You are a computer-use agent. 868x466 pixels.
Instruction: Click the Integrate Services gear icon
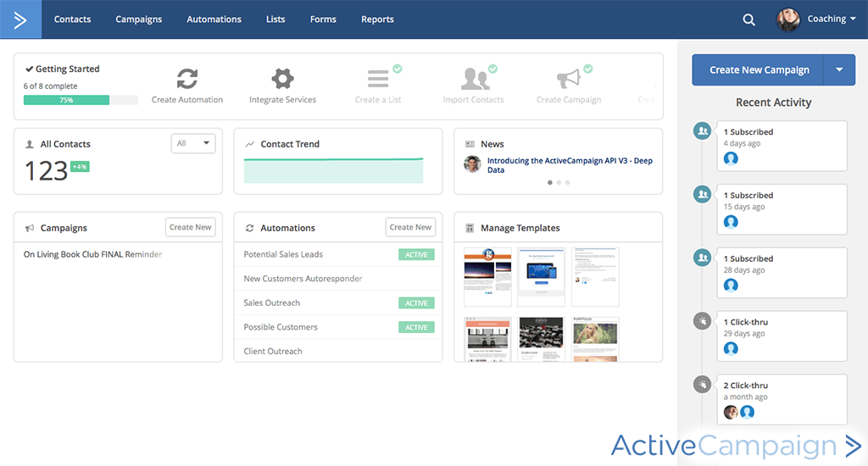pyautogui.click(x=282, y=79)
